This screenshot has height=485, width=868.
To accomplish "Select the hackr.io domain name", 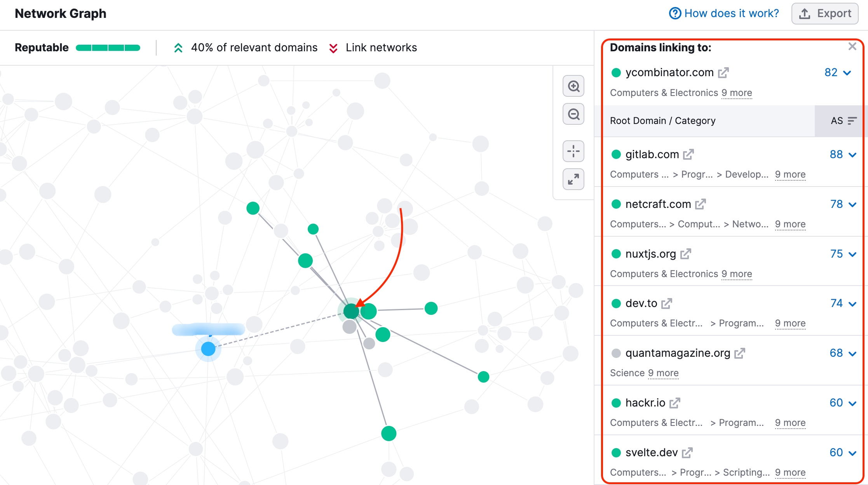I will point(645,403).
